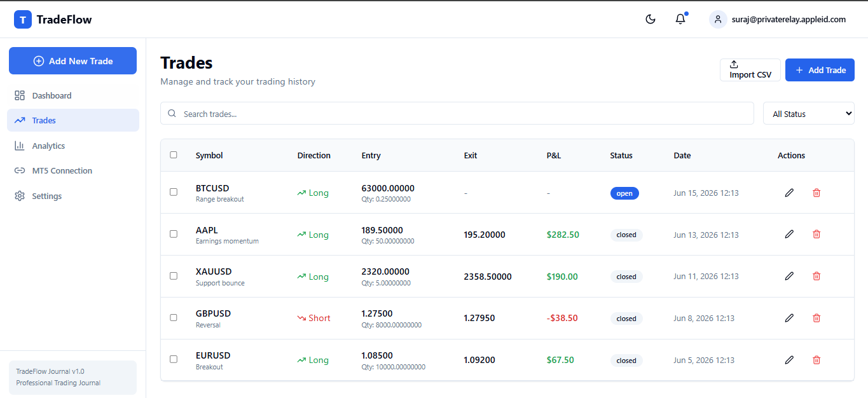Image resolution: width=868 pixels, height=398 pixels.
Task: Delete the AAPL trade
Action: 816,234
